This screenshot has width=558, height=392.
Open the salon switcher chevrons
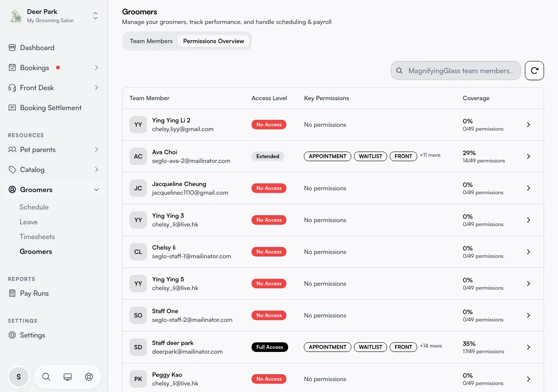point(95,16)
